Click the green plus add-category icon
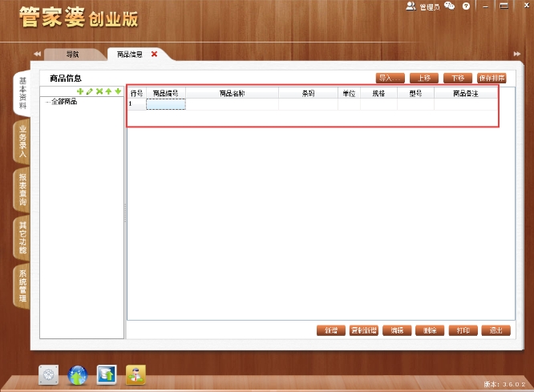The image size is (534, 392). coord(80,91)
